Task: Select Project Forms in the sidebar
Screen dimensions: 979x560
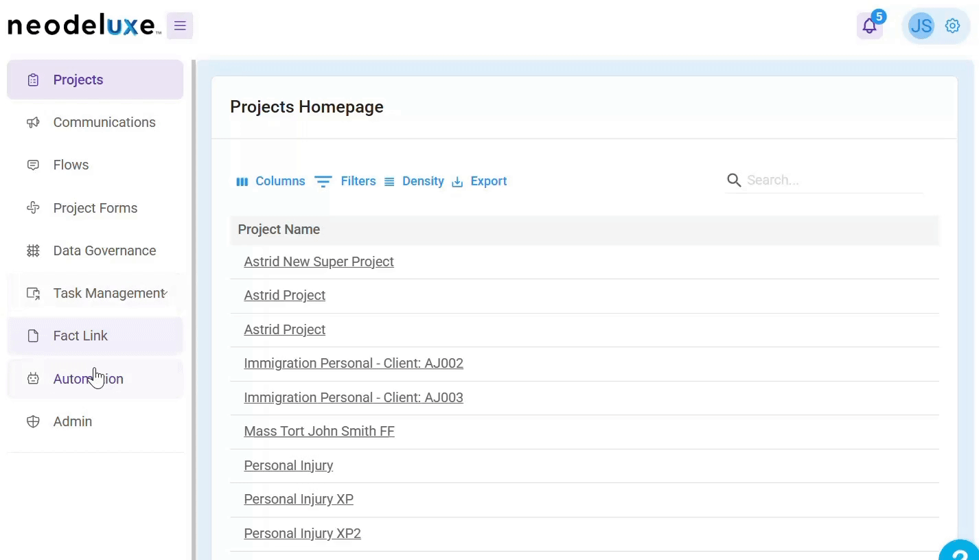Action: coord(95,208)
